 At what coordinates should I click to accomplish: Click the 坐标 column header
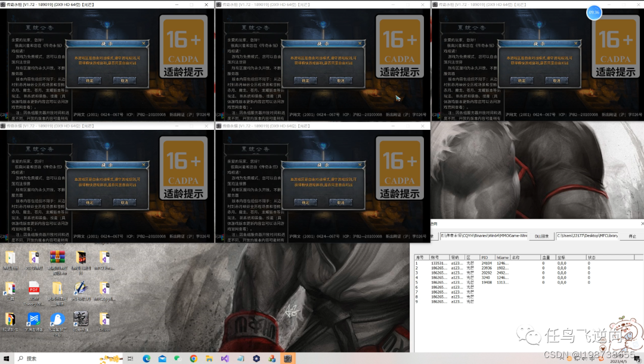[571, 257]
